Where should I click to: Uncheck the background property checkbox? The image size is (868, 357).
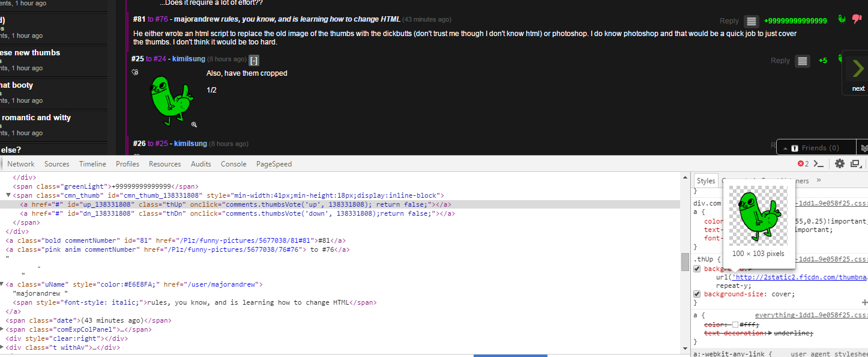pyautogui.click(x=697, y=269)
